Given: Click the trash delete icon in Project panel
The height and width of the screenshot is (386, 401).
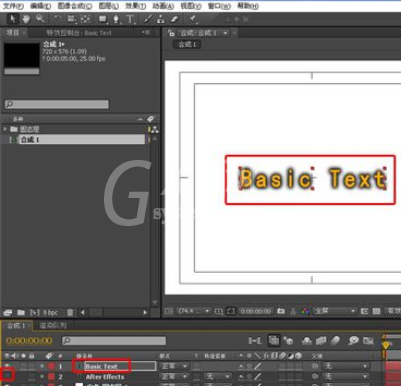Looking at the screenshot, I should [70, 313].
